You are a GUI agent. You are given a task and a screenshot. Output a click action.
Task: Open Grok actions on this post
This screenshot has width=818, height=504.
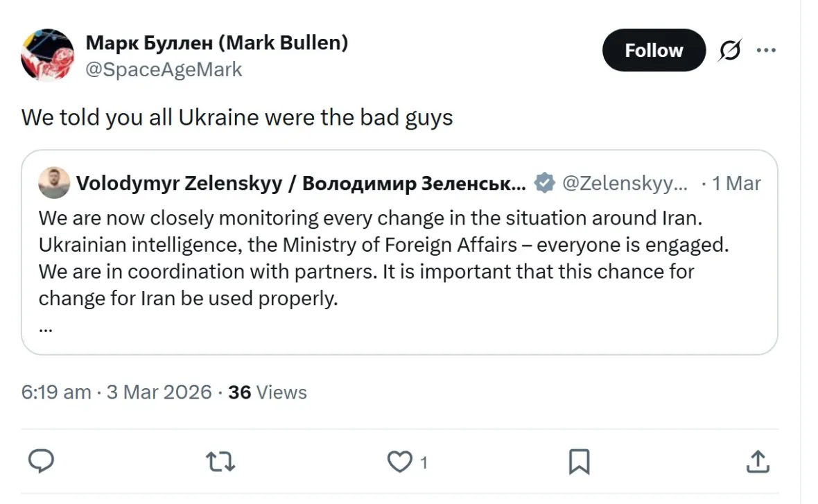(x=729, y=50)
